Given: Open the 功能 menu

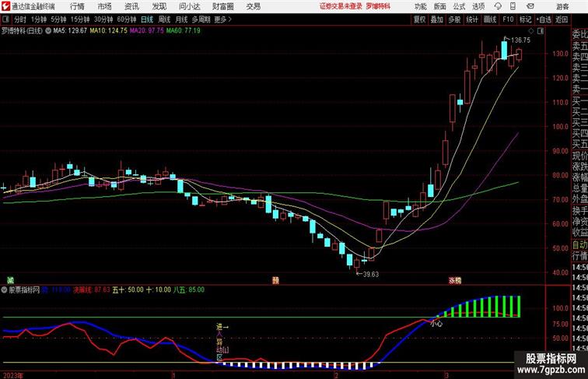Looking at the screenshot, I should pyautogui.click(x=420, y=6).
